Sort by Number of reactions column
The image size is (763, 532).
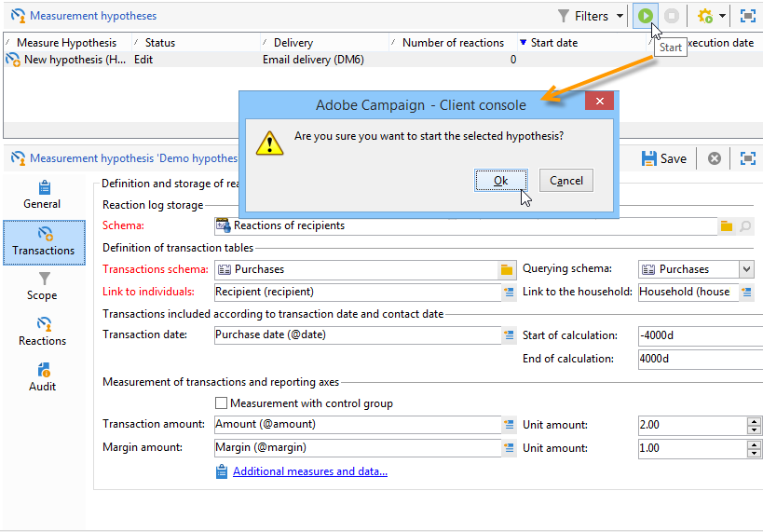pos(453,43)
